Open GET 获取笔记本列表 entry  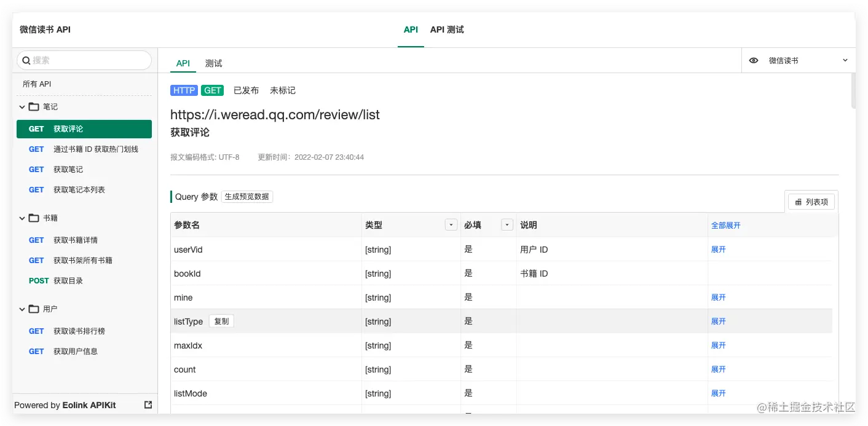[84, 190]
